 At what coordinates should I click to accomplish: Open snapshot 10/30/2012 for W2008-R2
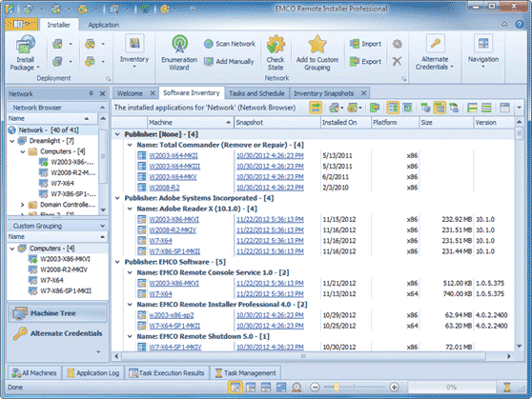click(270, 188)
